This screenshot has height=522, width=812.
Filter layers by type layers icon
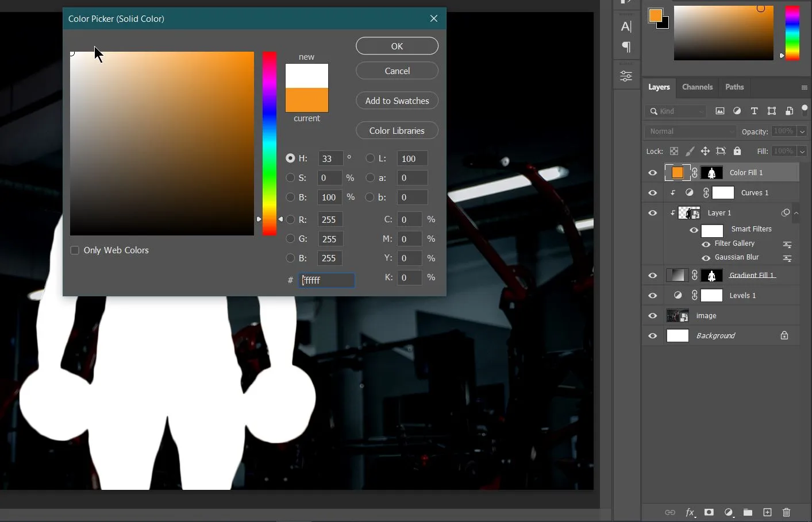pyautogui.click(x=754, y=111)
